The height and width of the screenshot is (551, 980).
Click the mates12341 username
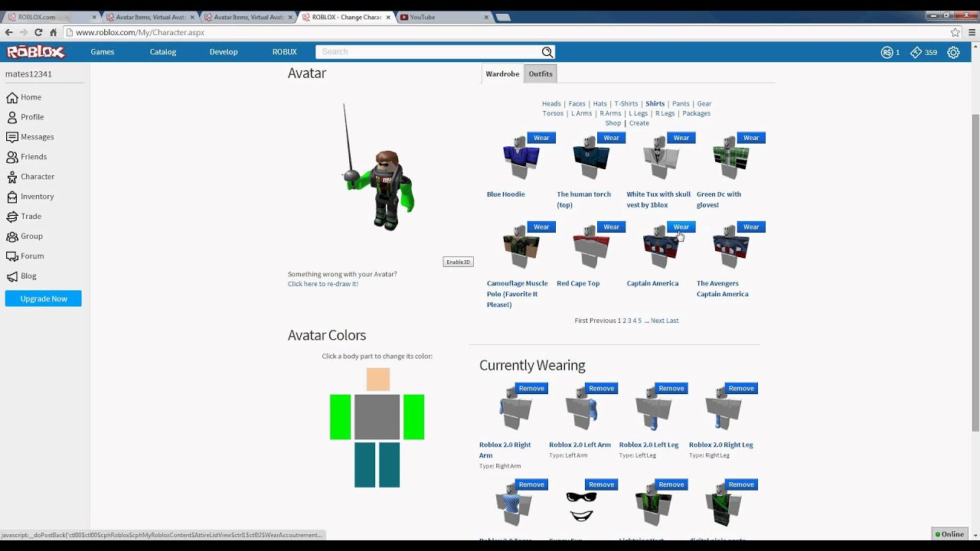(28, 74)
